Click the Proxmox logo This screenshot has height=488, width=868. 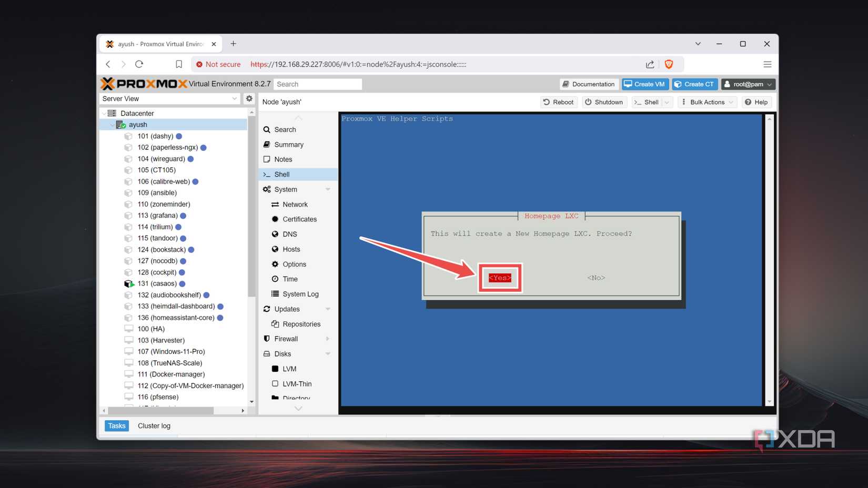pos(144,84)
